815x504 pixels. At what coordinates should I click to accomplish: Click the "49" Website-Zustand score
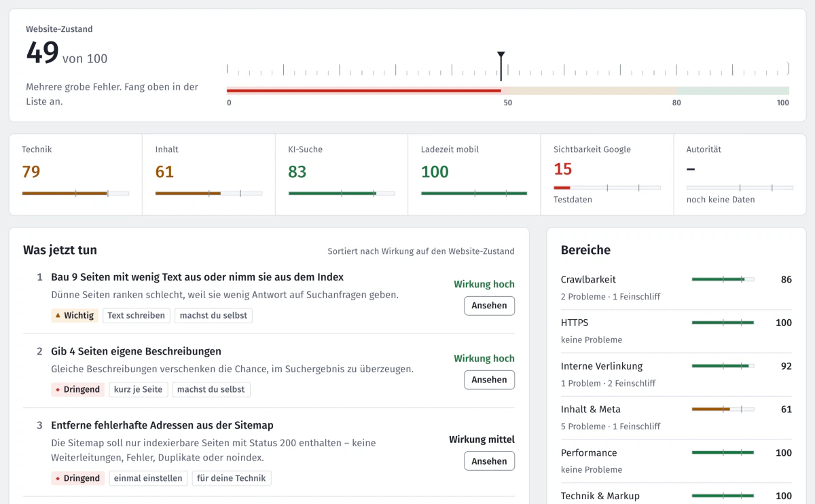(42, 53)
